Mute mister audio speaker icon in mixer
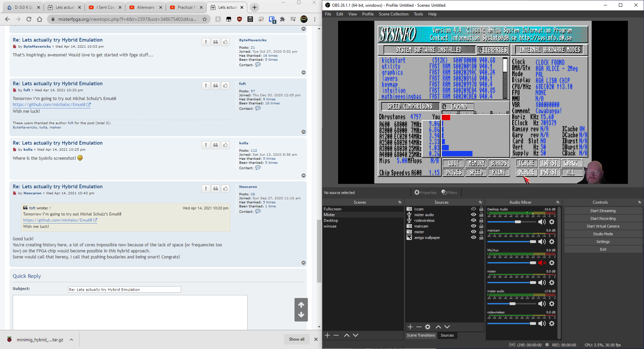The height and width of the screenshot is (349, 644). (x=542, y=304)
